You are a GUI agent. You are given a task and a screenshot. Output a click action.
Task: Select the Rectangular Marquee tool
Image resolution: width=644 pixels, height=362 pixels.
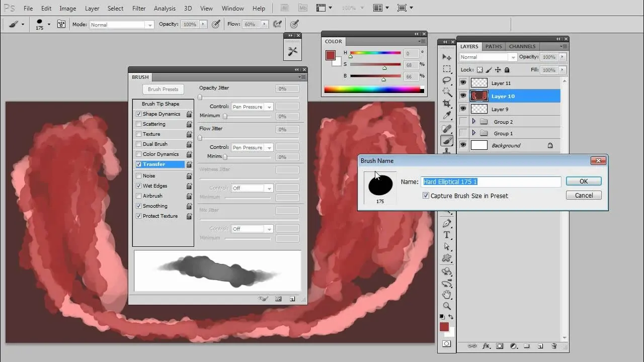tap(447, 69)
